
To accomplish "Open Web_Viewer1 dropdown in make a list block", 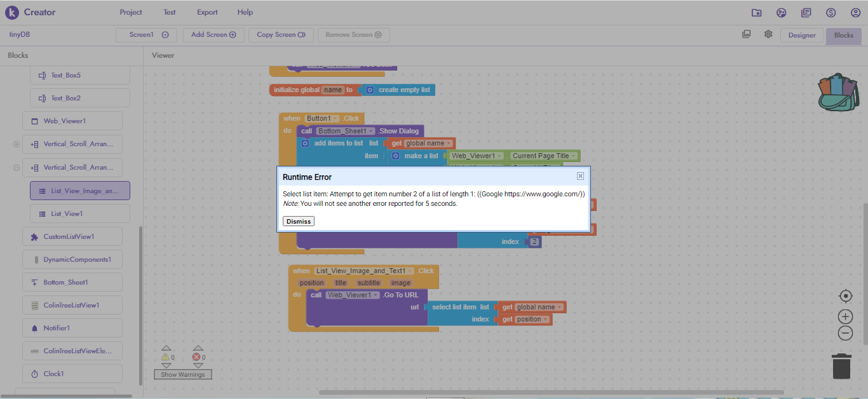I will (477, 156).
